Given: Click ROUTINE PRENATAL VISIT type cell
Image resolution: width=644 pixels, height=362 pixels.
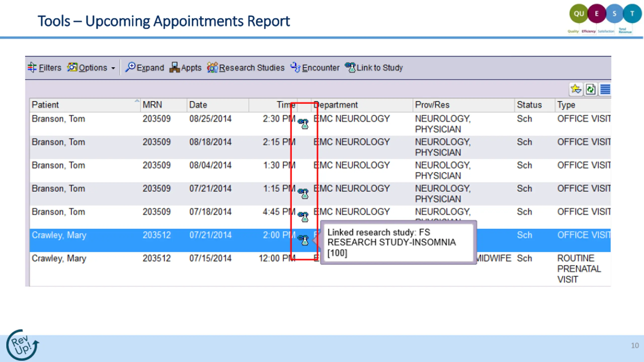Looking at the screenshot, I should pos(579,269).
